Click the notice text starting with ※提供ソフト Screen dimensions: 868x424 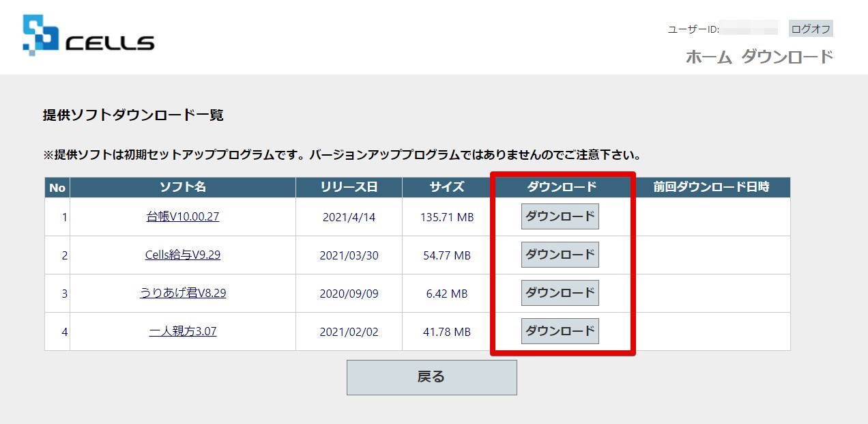pyautogui.click(x=342, y=154)
